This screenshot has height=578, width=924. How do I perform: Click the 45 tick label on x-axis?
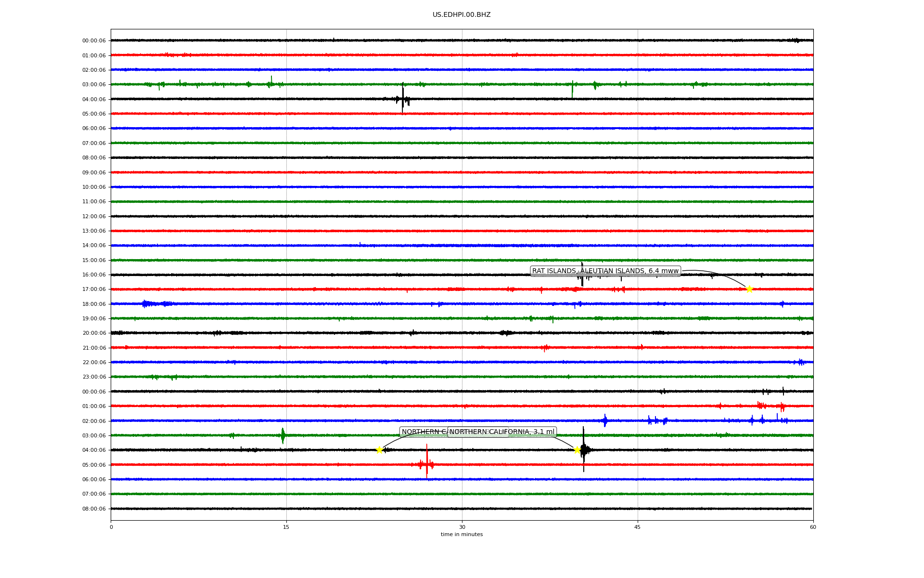[638, 527]
